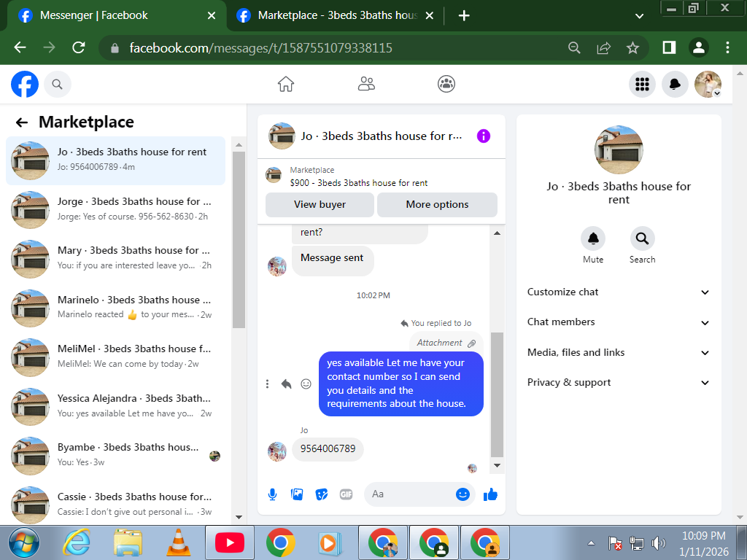The width and height of the screenshot is (747, 560).
Task: Choose a GIF icon
Action: coord(347,495)
